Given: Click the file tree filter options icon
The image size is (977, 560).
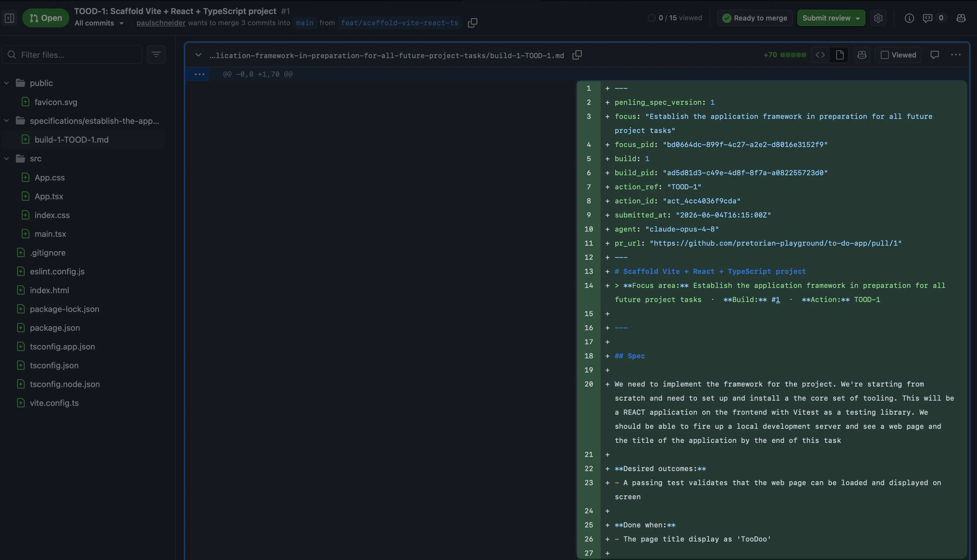Looking at the screenshot, I should click(x=156, y=55).
